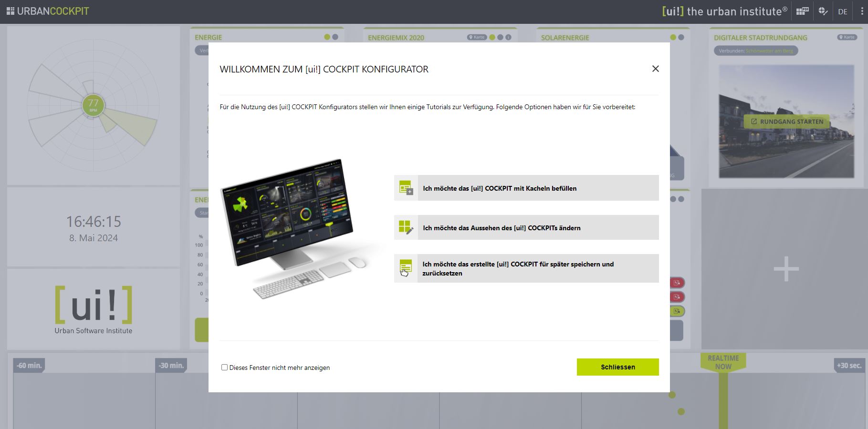Toggle the gray dot on Solarenergie tile

tap(681, 37)
